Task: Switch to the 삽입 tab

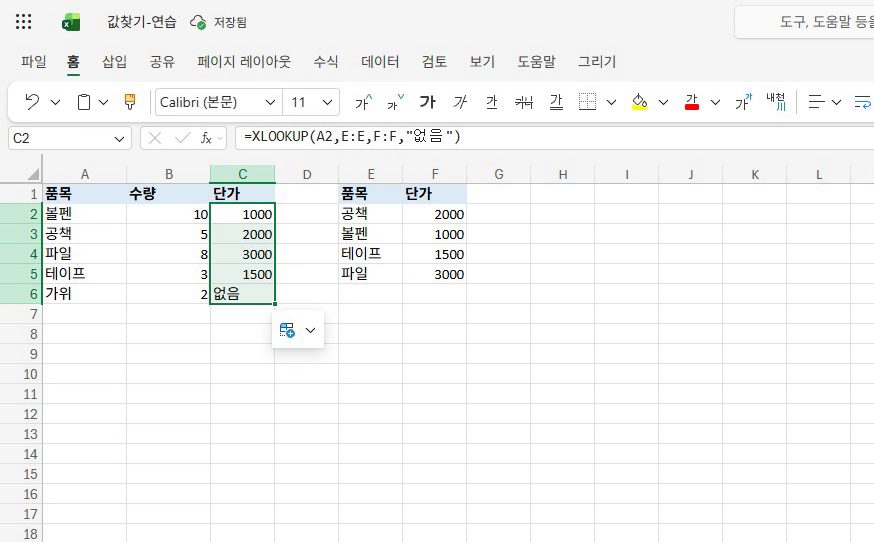Action: click(x=114, y=61)
